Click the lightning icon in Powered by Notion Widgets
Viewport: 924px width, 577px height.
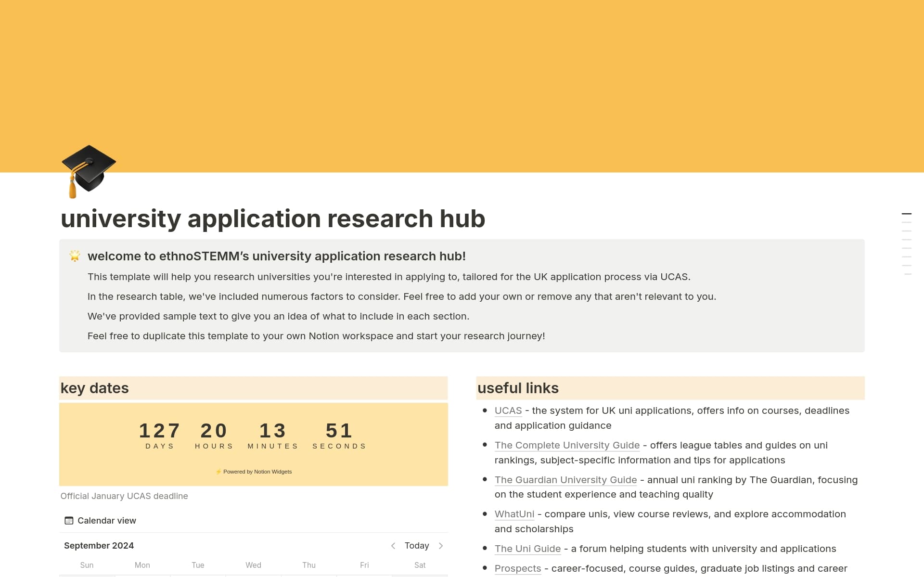[x=219, y=472]
